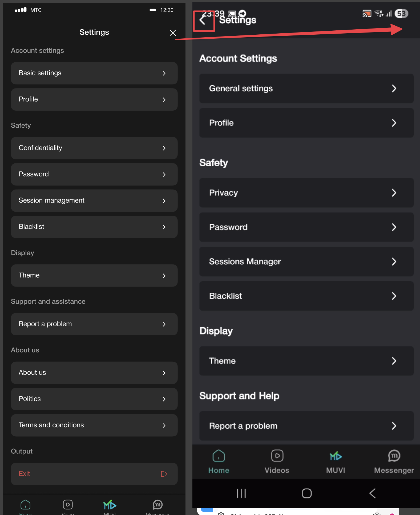
Task: Open Videos tab in right bottom bar
Action: [277, 462]
